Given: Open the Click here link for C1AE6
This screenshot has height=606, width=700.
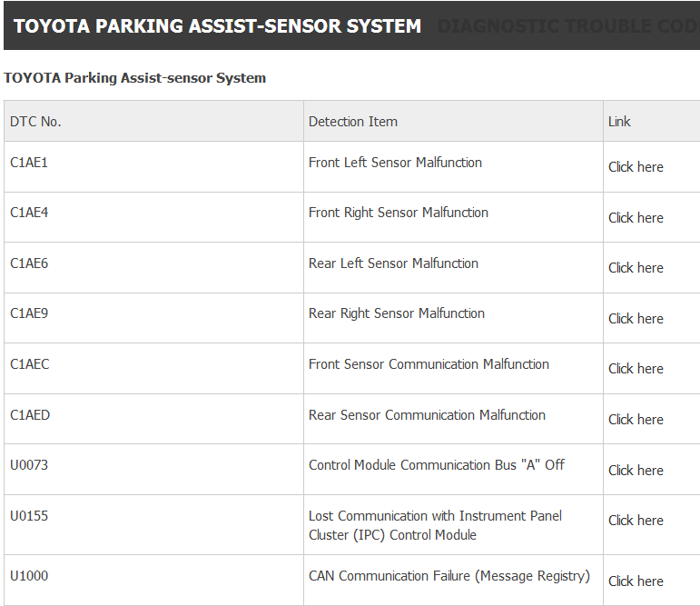Looking at the screenshot, I should [636, 268].
